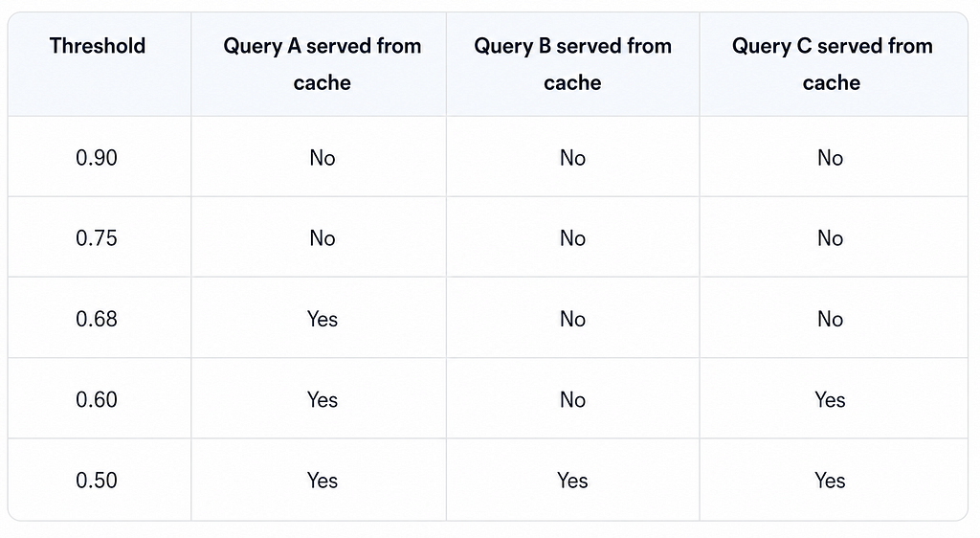980x538 pixels.
Task: Select Query B value in 0.90 row
Action: (572, 157)
